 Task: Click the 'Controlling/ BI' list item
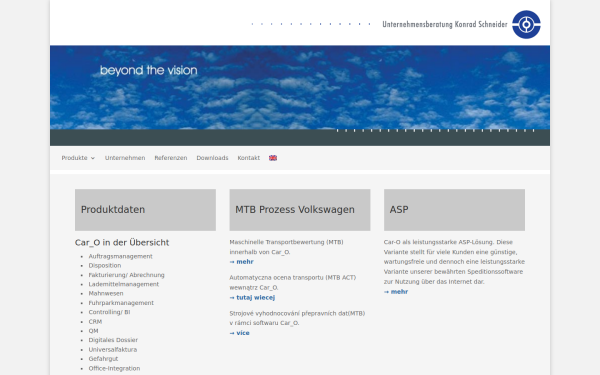109,312
